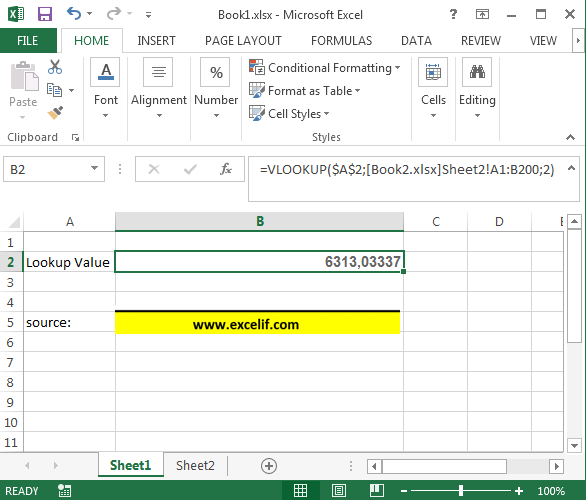Switch to the REVIEW tab
Viewport: 586px width, 500px height.
pyautogui.click(x=481, y=40)
